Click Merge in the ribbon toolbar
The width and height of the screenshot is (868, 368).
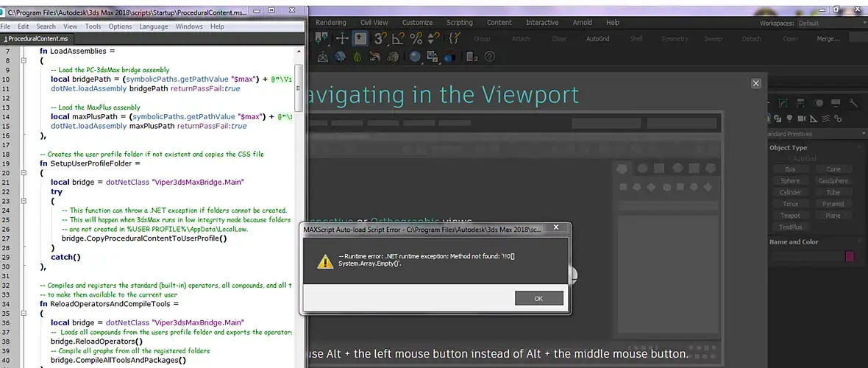tap(828, 39)
